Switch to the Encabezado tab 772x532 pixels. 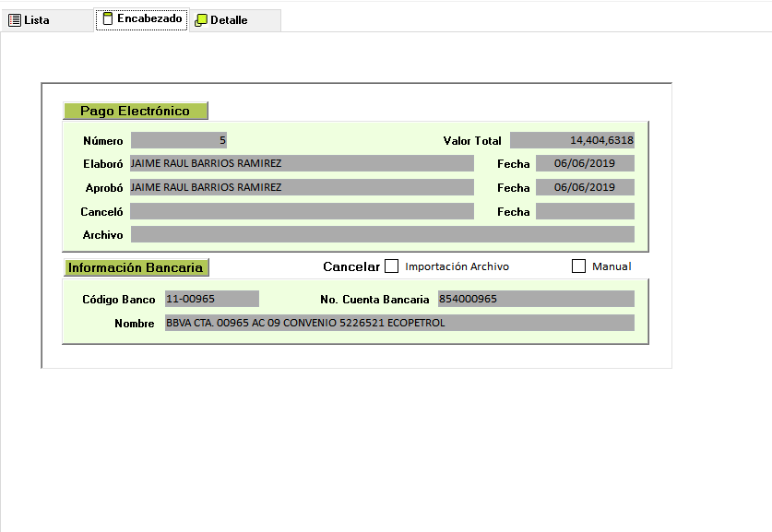point(141,19)
